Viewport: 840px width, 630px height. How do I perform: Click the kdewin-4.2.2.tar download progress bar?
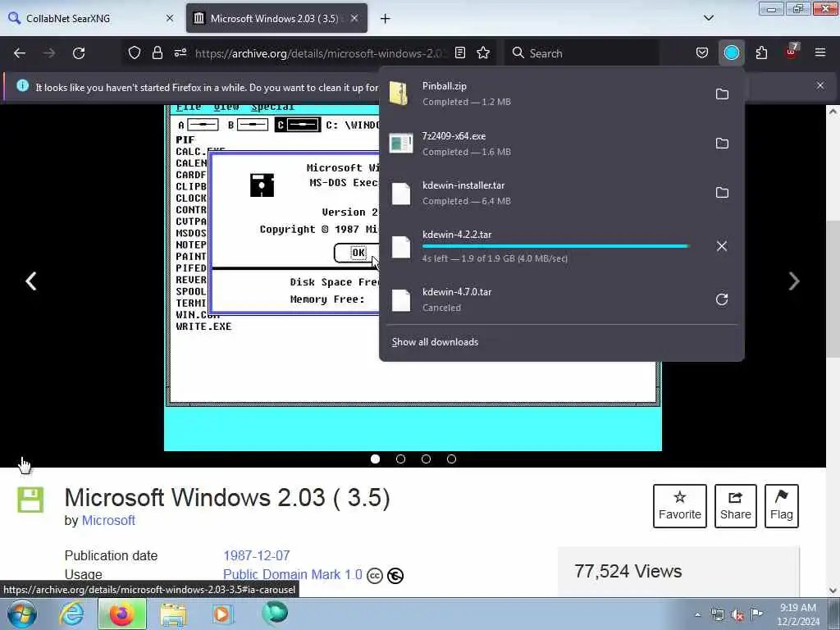(555, 246)
